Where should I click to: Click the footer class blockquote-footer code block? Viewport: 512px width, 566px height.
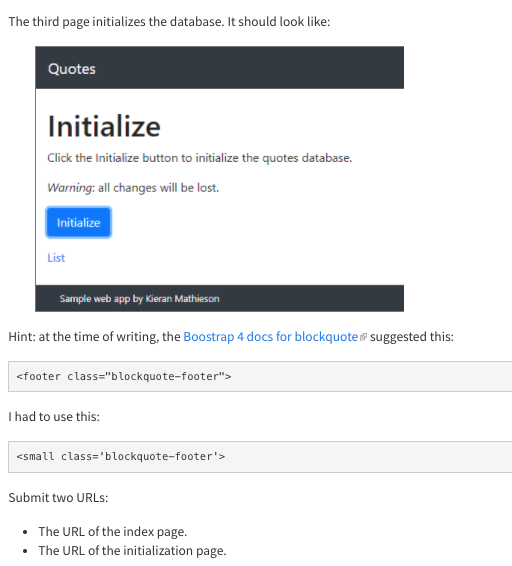click(260, 376)
